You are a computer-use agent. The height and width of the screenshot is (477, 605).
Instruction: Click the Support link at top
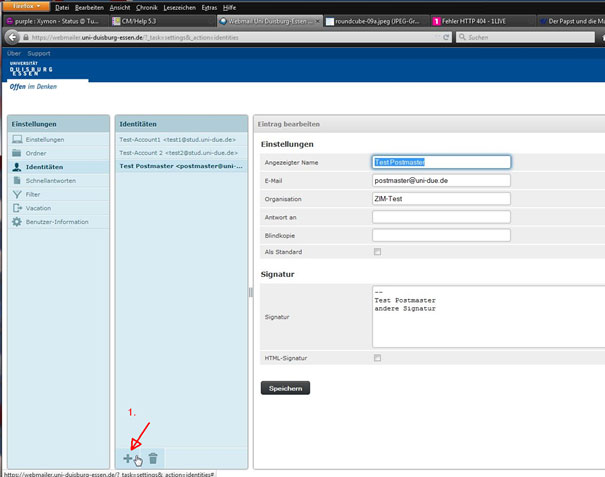[x=39, y=53]
